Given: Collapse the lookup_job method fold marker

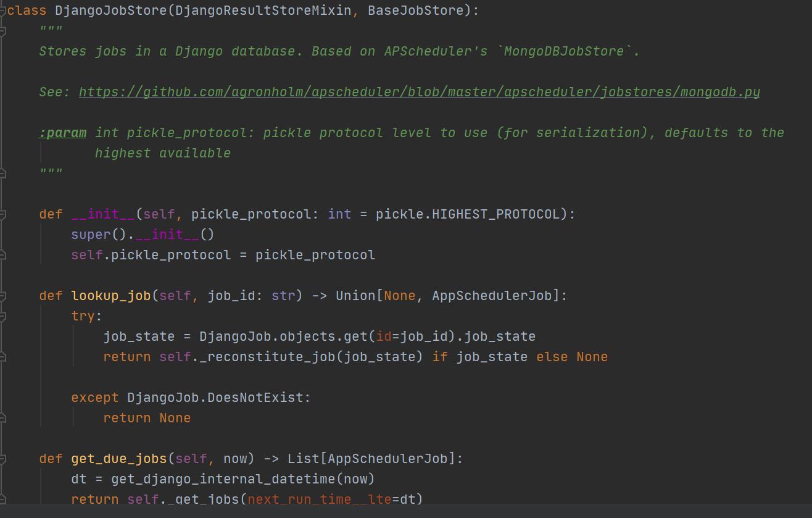Looking at the screenshot, I should tap(2, 296).
